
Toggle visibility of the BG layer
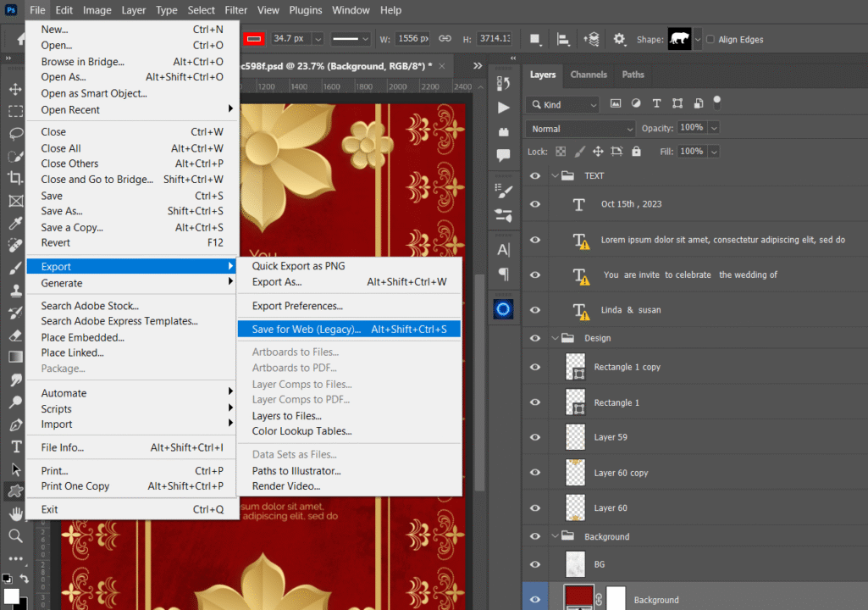[534, 564]
